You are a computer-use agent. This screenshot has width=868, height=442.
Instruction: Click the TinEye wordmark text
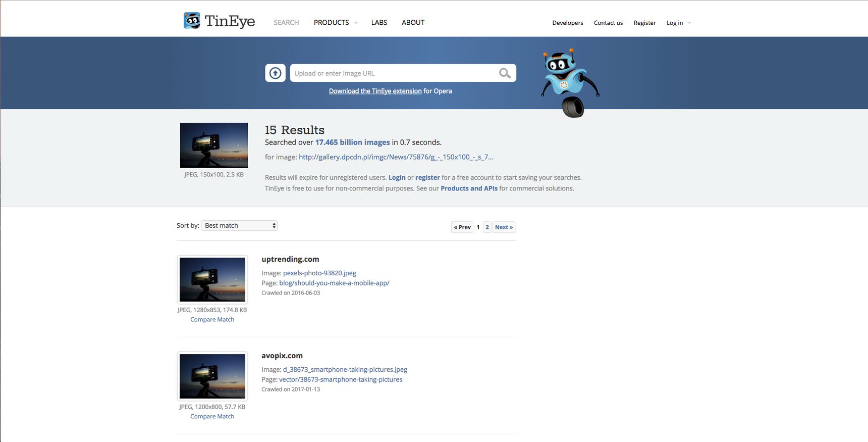230,21
